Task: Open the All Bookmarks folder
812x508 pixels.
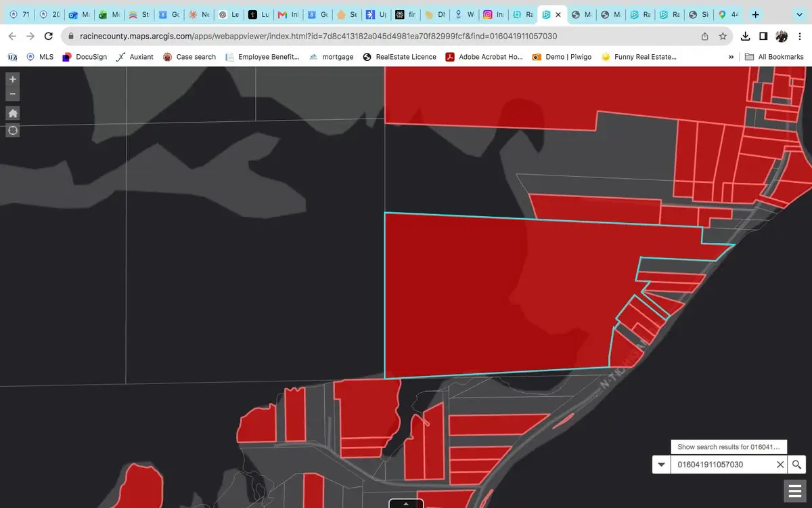Action: tap(774, 57)
